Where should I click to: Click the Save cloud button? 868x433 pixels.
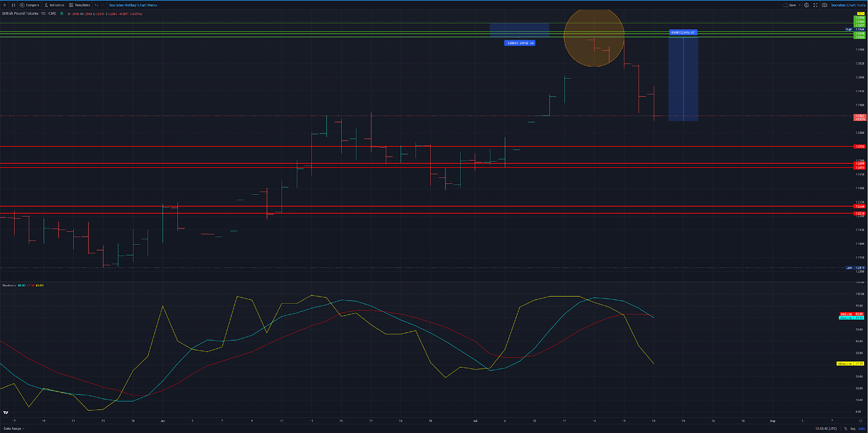coord(789,5)
